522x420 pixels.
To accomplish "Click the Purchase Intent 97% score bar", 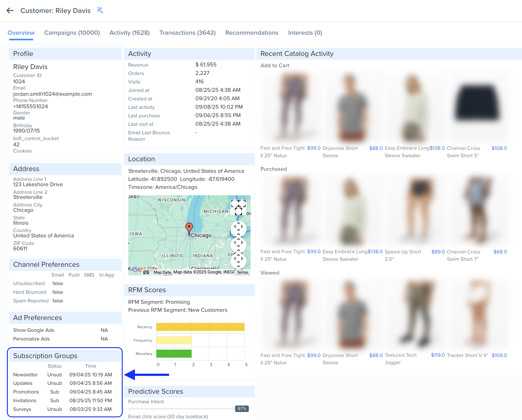I will [189, 409].
